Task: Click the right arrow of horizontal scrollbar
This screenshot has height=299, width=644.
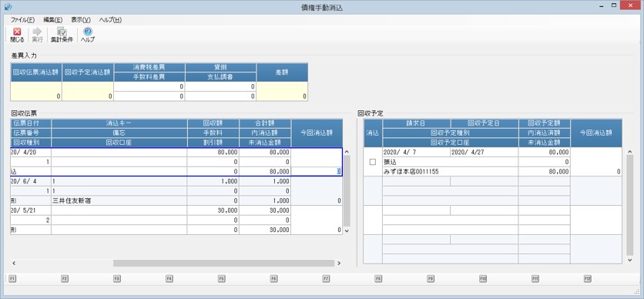Action: tap(339, 263)
